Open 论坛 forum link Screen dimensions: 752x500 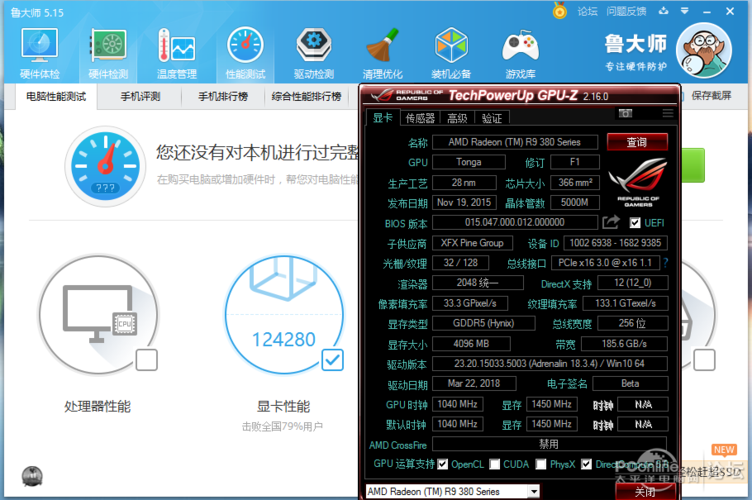coord(587,11)
